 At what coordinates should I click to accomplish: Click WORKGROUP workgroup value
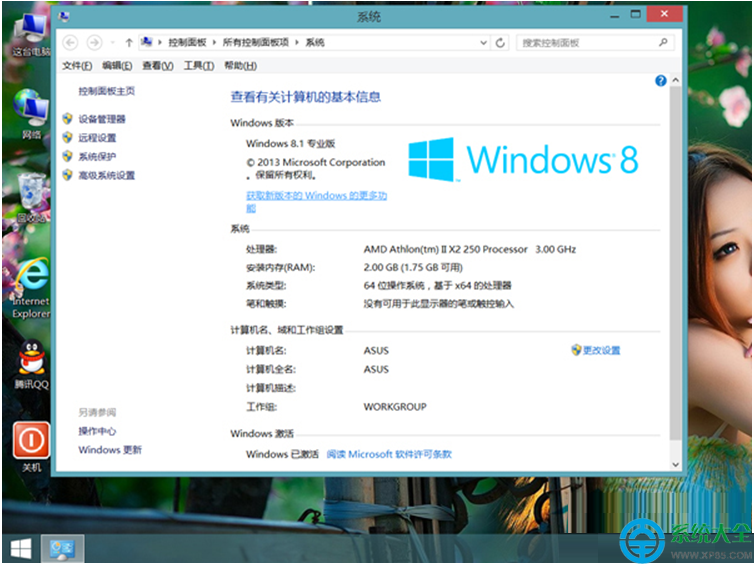[x=395, y=407]
